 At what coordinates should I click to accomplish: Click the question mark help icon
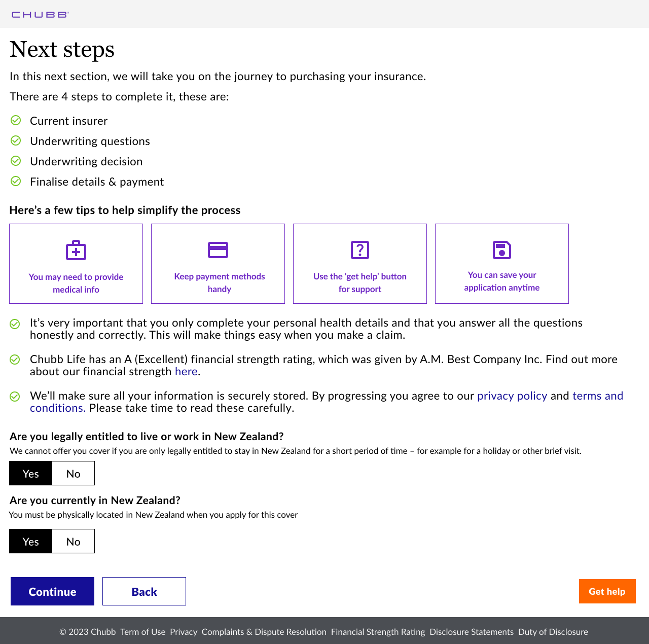[360, 250]
